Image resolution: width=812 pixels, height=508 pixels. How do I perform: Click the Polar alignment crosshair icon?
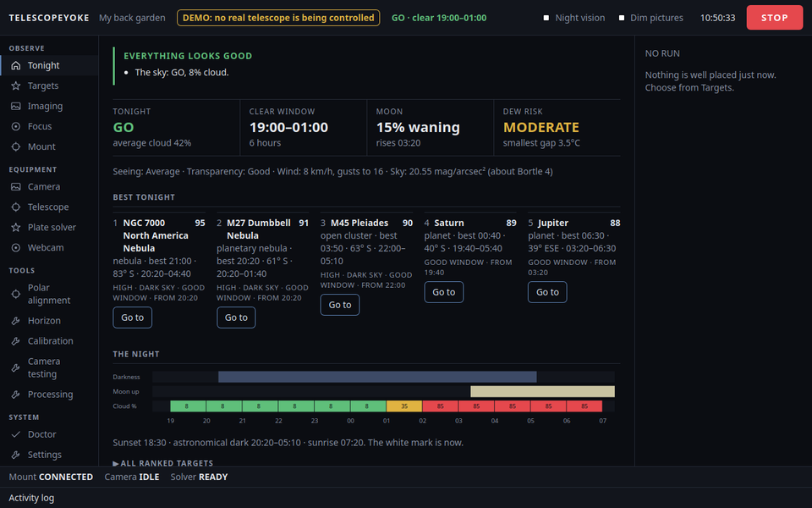coord(16,294)
